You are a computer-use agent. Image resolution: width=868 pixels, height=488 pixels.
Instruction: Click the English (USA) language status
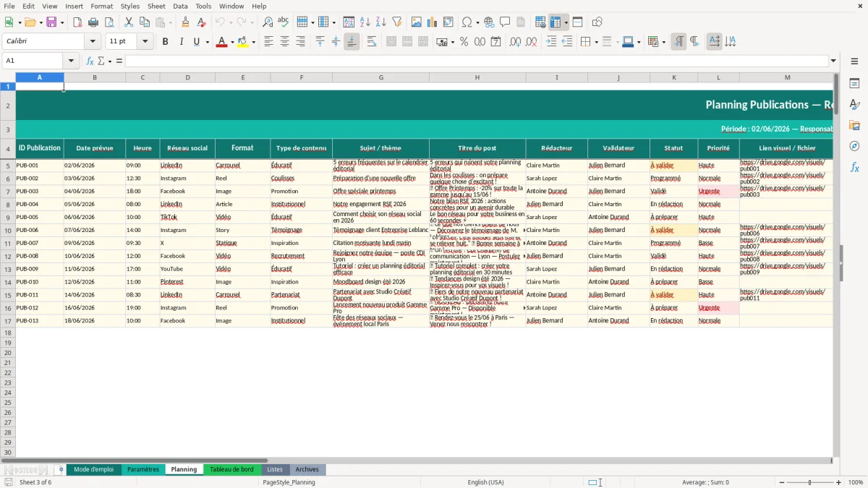pos(485,482)
